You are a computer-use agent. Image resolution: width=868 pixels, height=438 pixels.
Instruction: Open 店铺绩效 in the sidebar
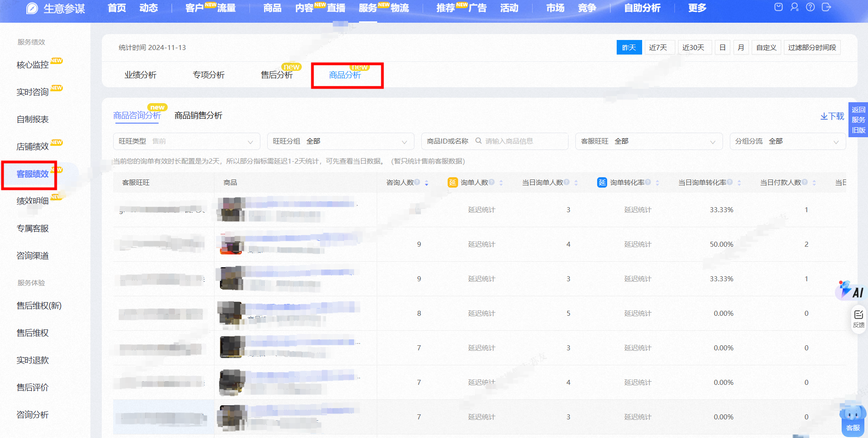tap(33, 147)
